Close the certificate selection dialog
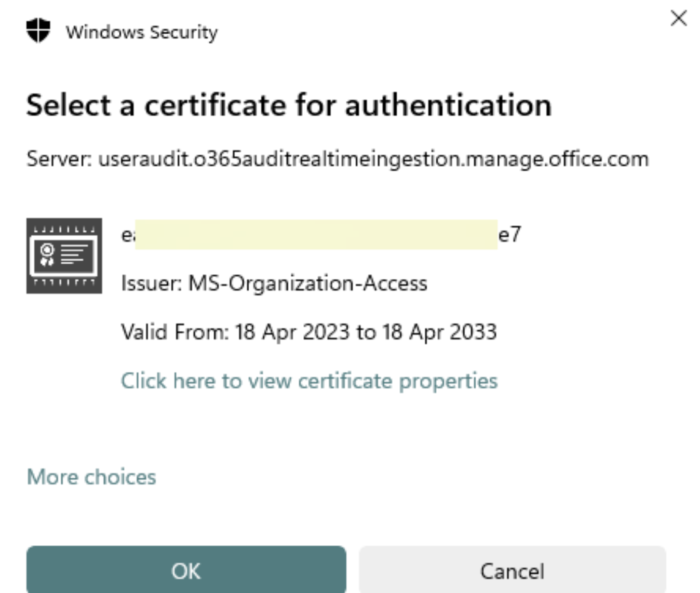The image size is (700, 593). (678, 19)
